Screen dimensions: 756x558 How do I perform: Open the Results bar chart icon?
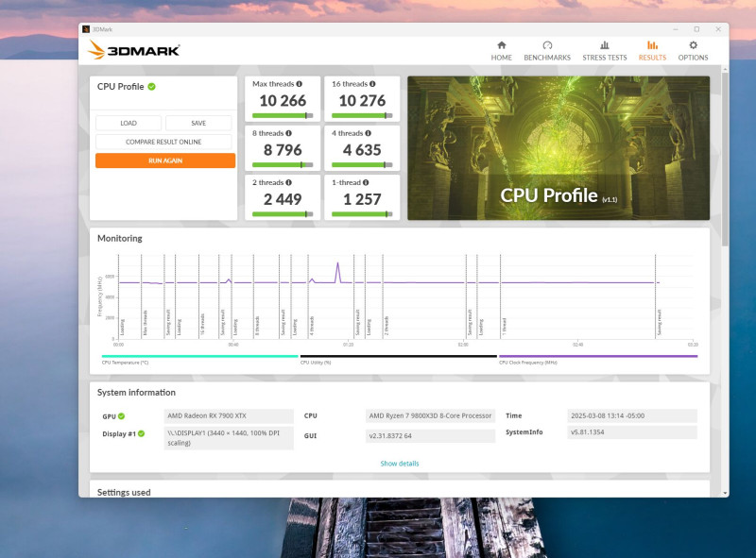tap(652, 45)
